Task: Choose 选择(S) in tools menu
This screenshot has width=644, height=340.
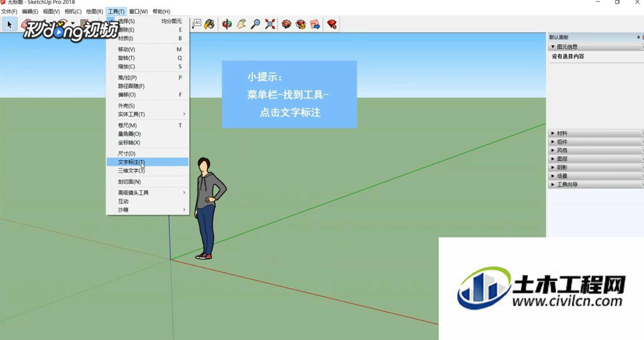Action: [x=147, y=21]
